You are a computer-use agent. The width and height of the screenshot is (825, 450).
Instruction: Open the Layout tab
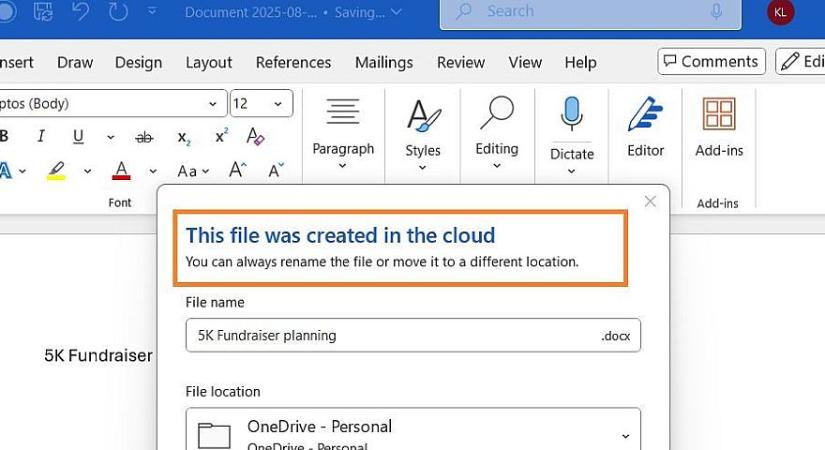click(208, 62)
